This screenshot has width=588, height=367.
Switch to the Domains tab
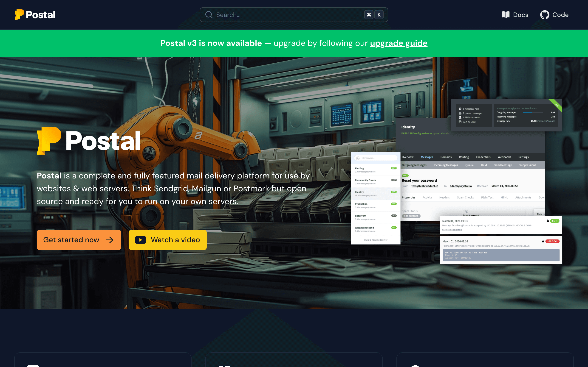[x=446, y=157]
